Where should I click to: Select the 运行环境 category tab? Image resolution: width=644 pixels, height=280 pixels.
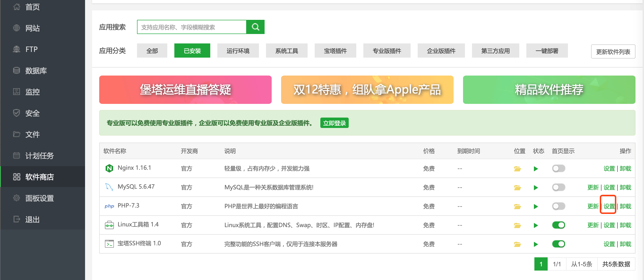tap(238, 51)
